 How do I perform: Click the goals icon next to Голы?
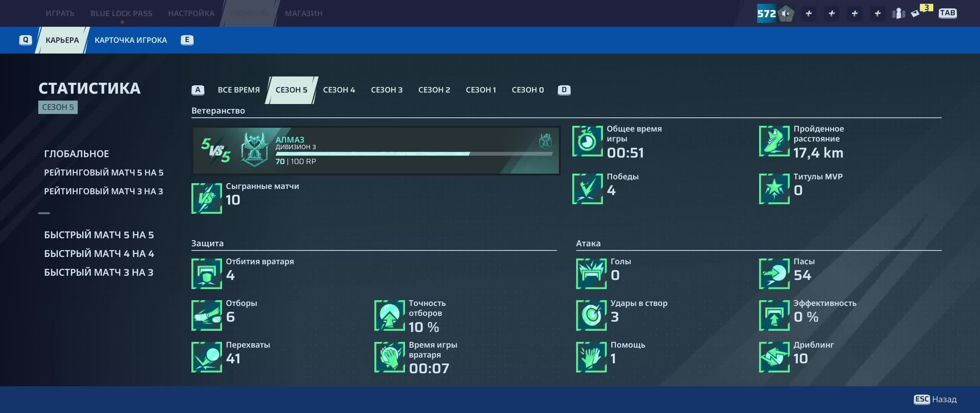pyautogui.click(x=591, y=274)
